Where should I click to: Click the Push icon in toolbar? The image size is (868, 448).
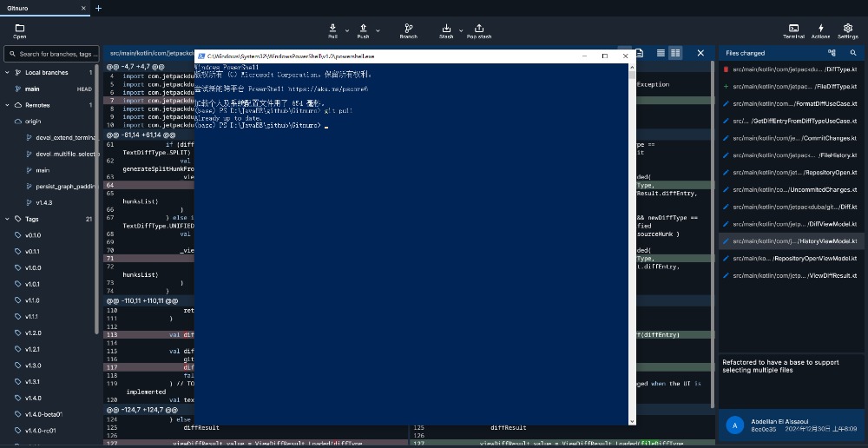(x=363, y=28)
